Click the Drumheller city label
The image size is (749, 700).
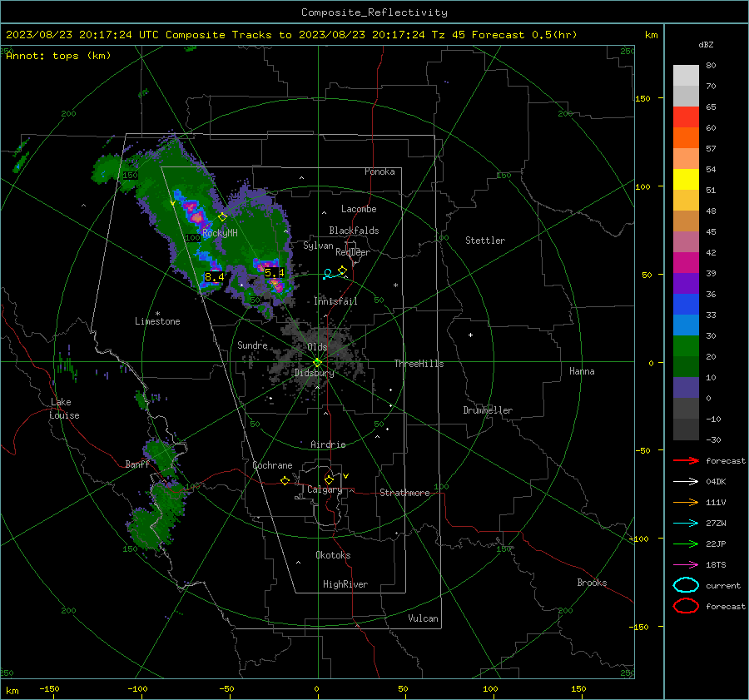coord(488,410)
